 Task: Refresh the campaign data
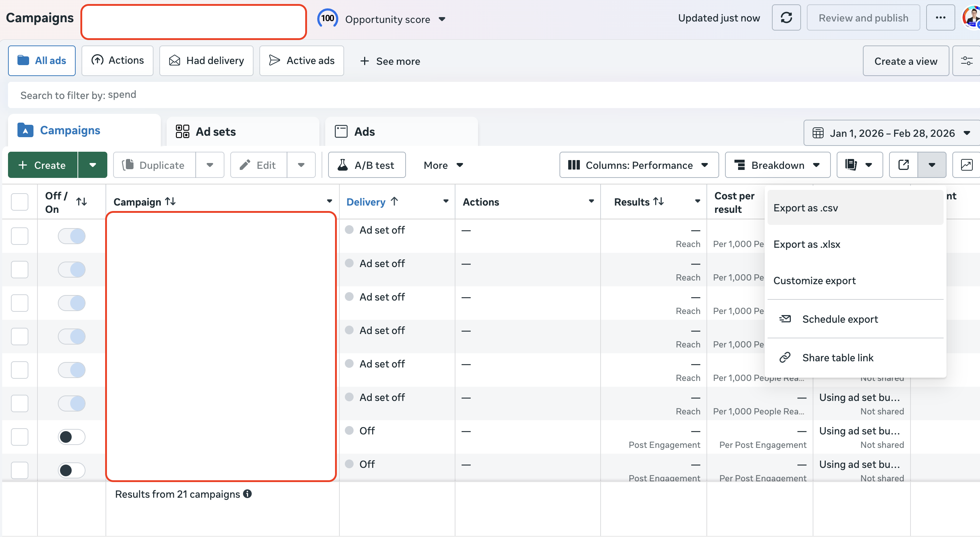786,17
